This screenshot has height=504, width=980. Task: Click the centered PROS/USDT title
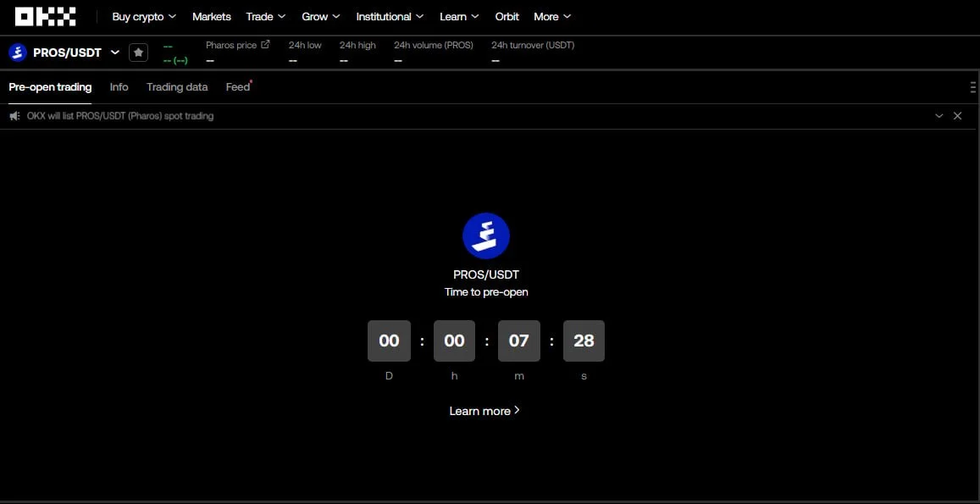[x=485, y=274]
